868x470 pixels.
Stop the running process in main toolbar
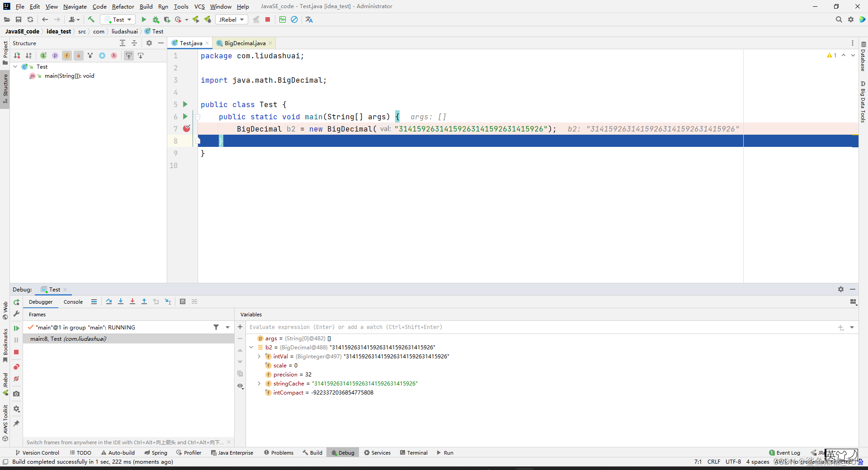point(268,19)
